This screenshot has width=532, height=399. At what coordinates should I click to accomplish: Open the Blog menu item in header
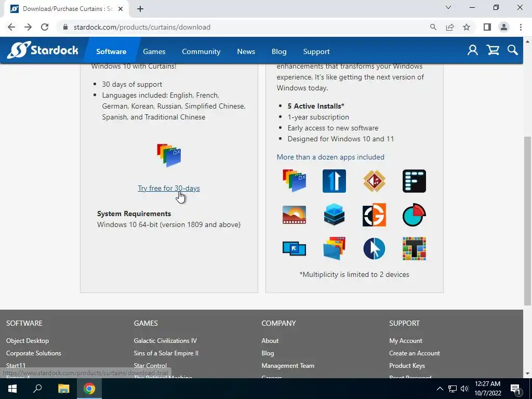279,51
